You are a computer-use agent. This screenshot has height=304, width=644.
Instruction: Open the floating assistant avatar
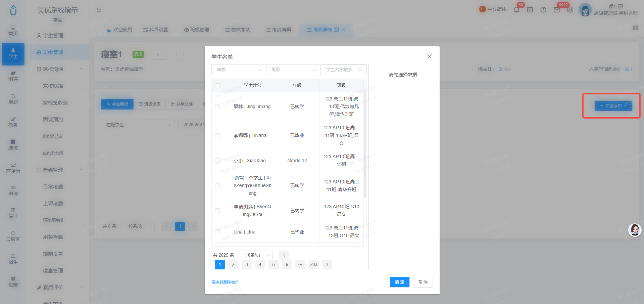point(635,230)
